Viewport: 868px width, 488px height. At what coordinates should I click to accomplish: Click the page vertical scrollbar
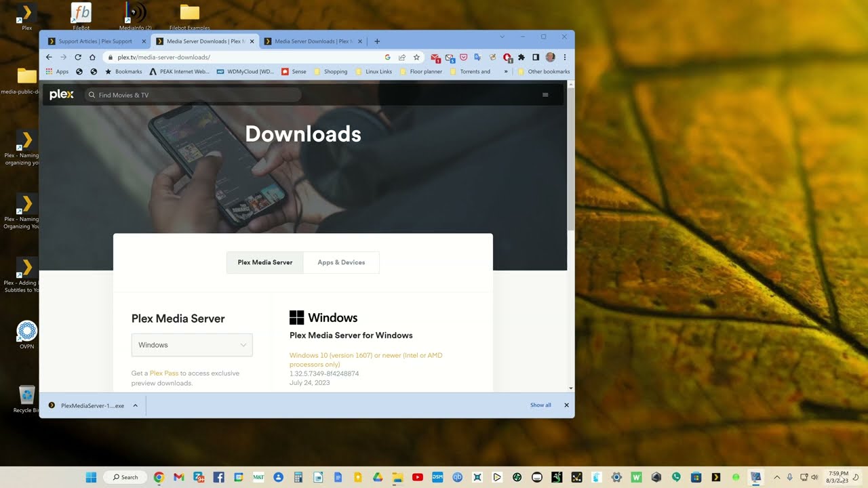coord(570,159)
